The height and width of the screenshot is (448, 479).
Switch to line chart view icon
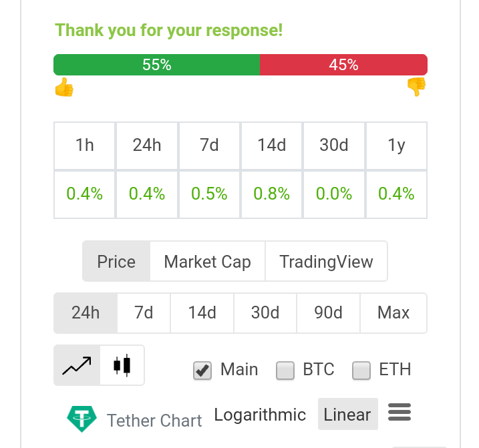coord(77,365)
